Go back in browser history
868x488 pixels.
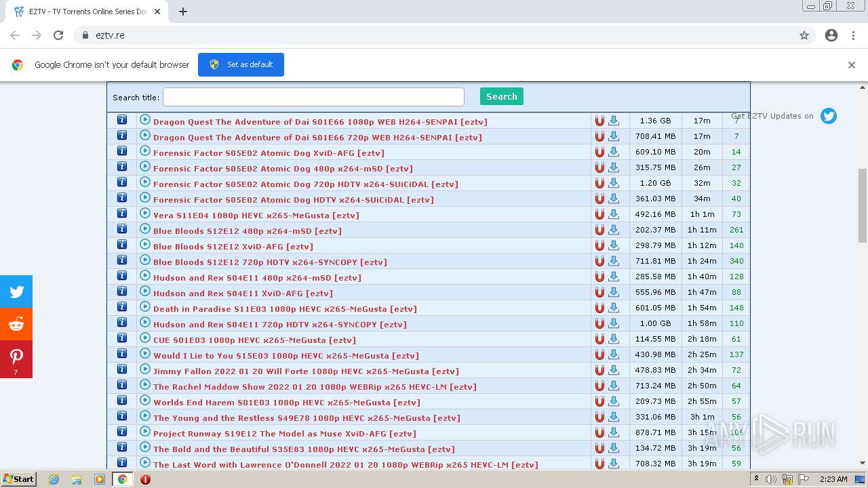click(15, 35)
